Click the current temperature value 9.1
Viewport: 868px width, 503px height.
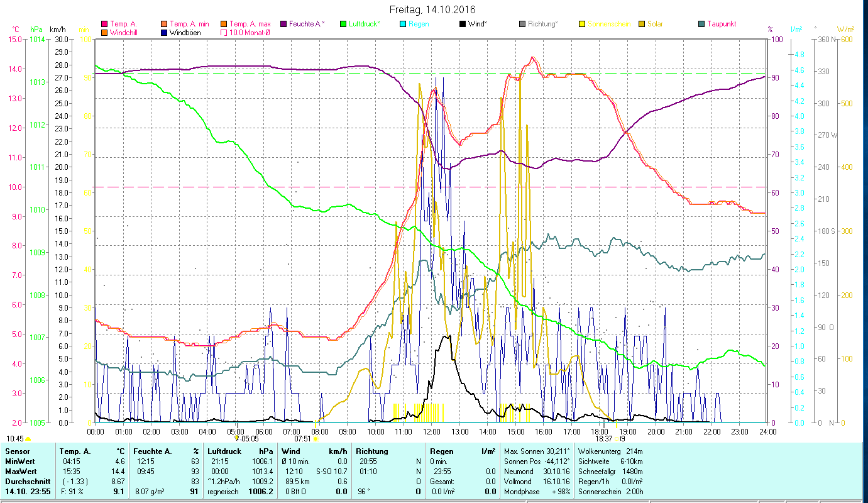tap(119, 491)
